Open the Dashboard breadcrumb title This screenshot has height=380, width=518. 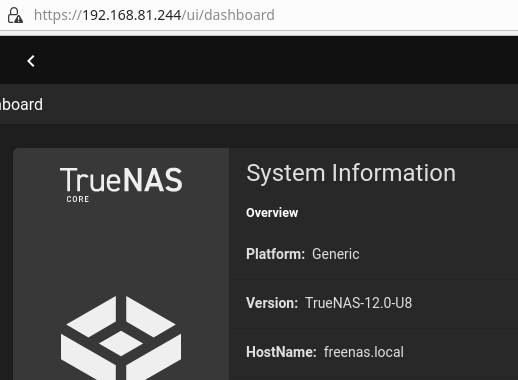(21, 105)
